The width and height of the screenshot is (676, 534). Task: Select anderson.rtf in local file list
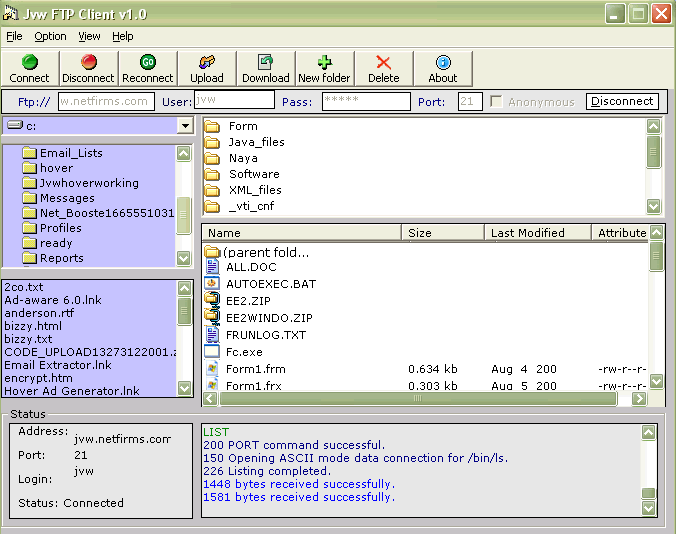click(x=39, y=313)
